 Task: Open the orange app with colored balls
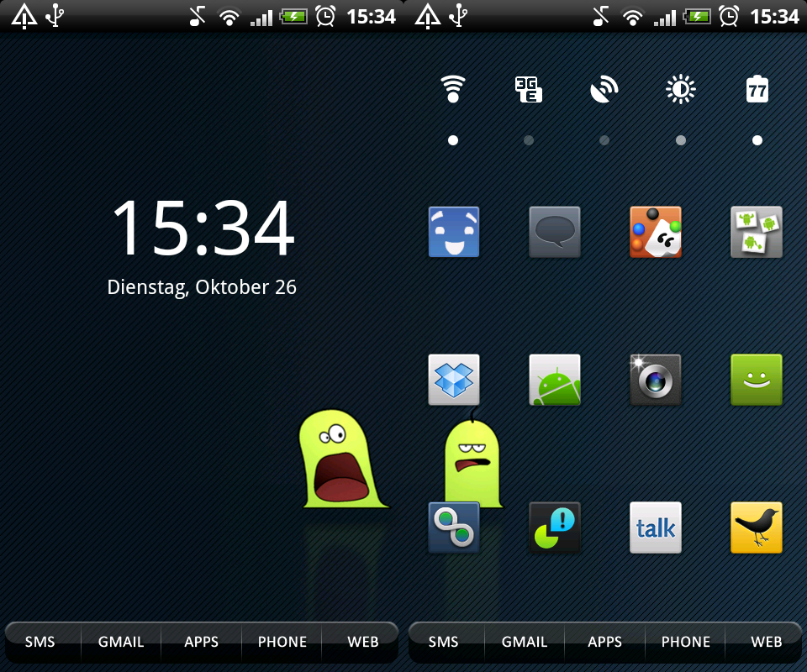click(x=656, y=232)
